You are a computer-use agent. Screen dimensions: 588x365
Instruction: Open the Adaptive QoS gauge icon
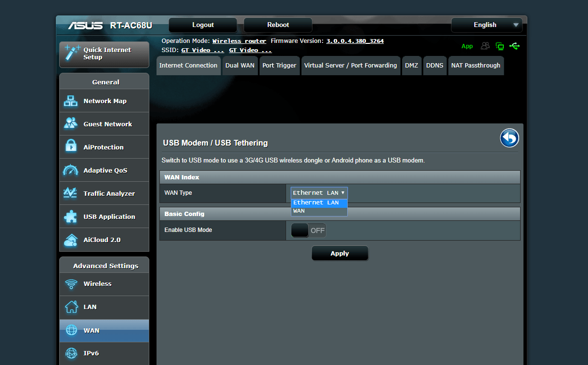pos(71,170)
